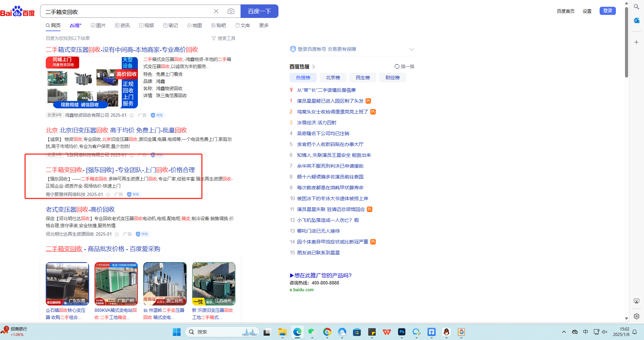Open the Outlook icon in Edge sidebar

pos(637,20)
